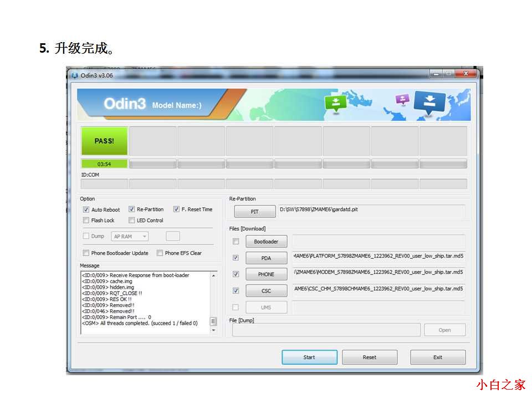Maximize the Odin3 window
Viewport: 532px width, 399px height.
click(448, 74)
